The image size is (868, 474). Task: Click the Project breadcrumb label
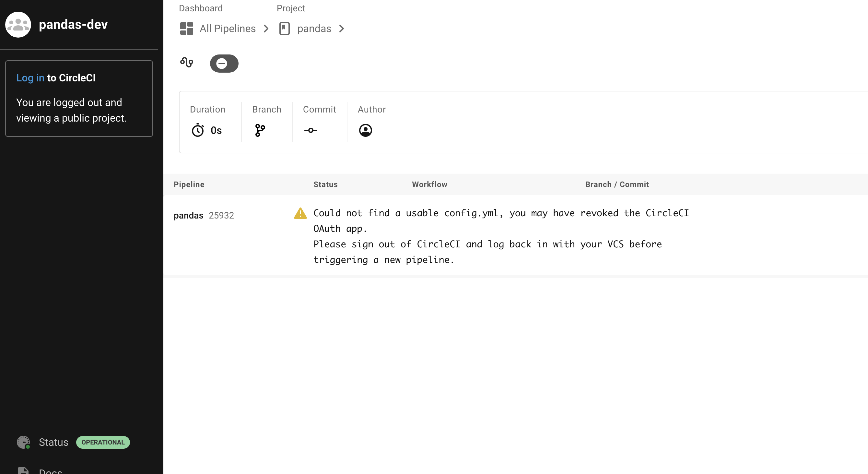(291, 8)
